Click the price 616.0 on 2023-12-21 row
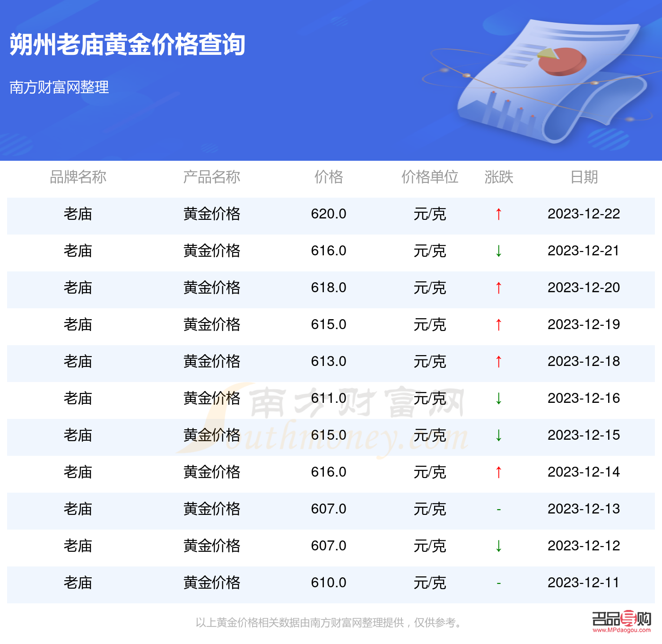The width and height of the screenshot is (662, 644). (329, 251)
